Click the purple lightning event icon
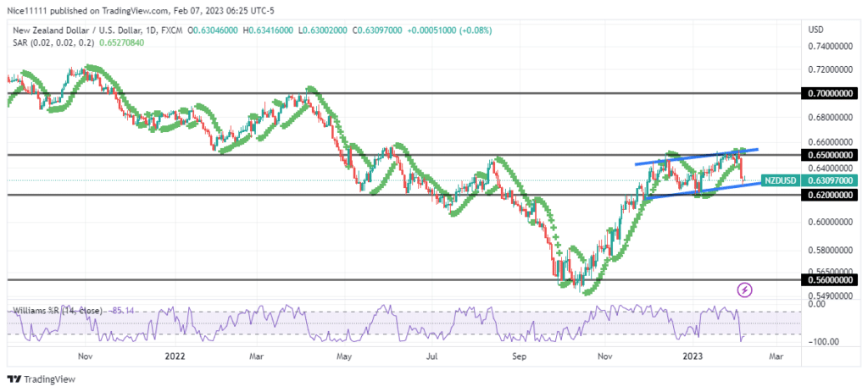 tap(745, 290)
